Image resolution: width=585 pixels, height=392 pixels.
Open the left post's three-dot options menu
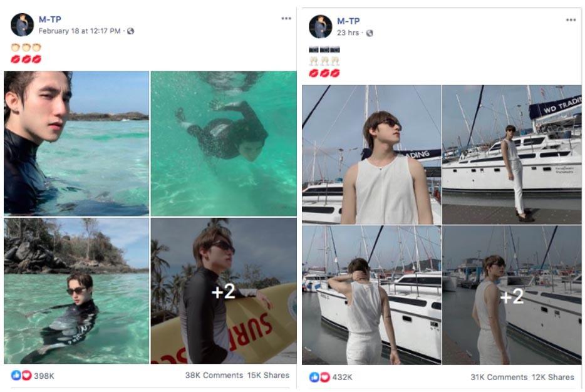click(x=286, y=19)
